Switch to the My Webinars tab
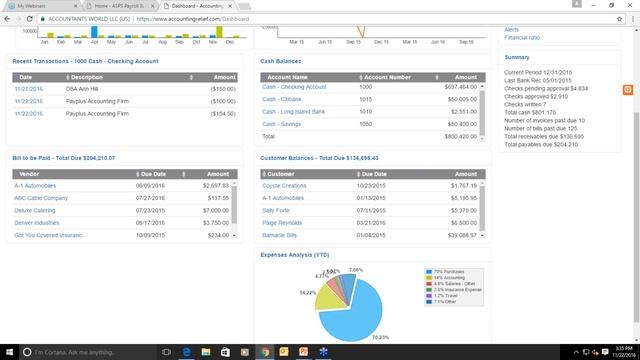The width and height of the screenshot is (640, 360). 40,6
